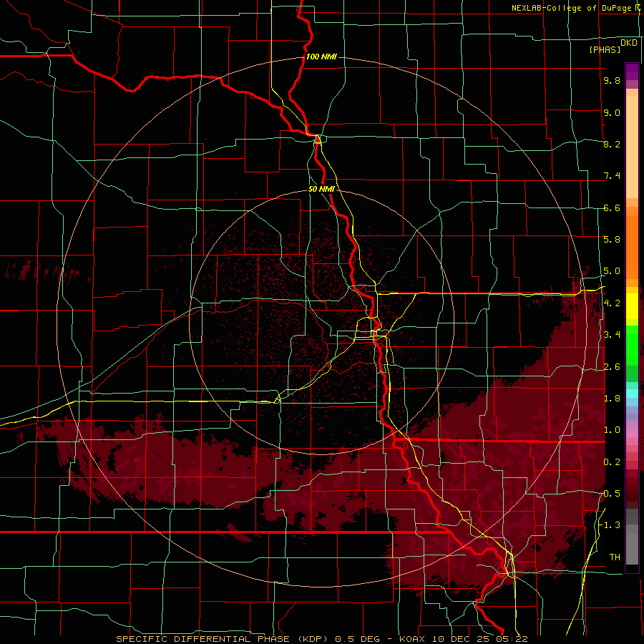The height and width of the screenshot is (644, 644).
Task: Click the 1.0 scale label
Action: click(x=612, y=430)
